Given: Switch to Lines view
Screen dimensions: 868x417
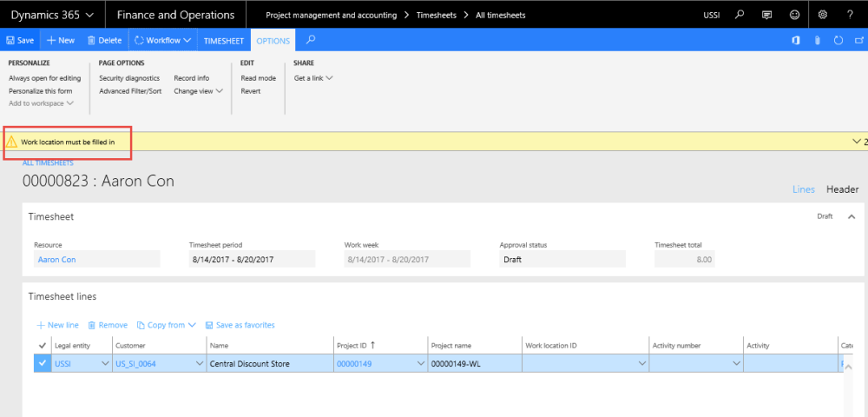Looking at the screenshot, I should pyautogui.click(x=803, y=189).
